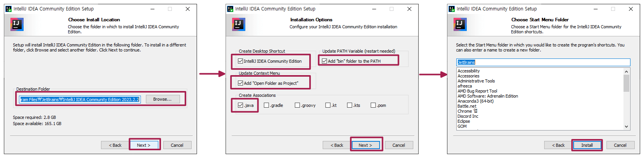The image size is (644, 158).
Task: Click title bar icon of Start Menu Folder window
Action: pos(452,9)
